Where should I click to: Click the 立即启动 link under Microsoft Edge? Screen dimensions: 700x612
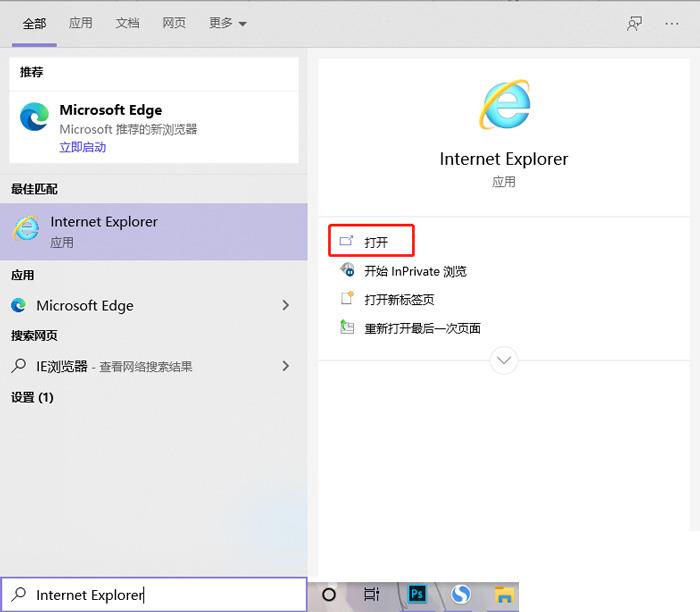83,147
